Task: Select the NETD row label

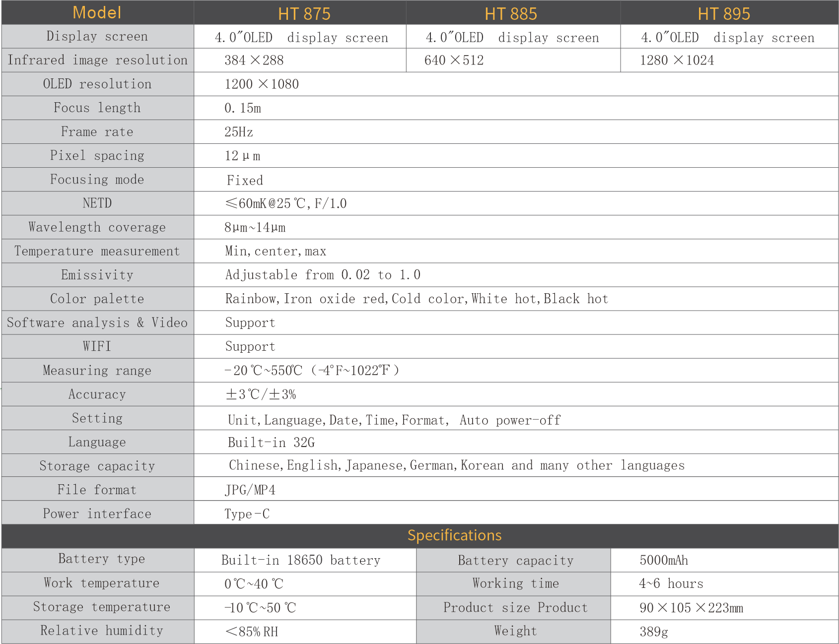Action: 97,203
